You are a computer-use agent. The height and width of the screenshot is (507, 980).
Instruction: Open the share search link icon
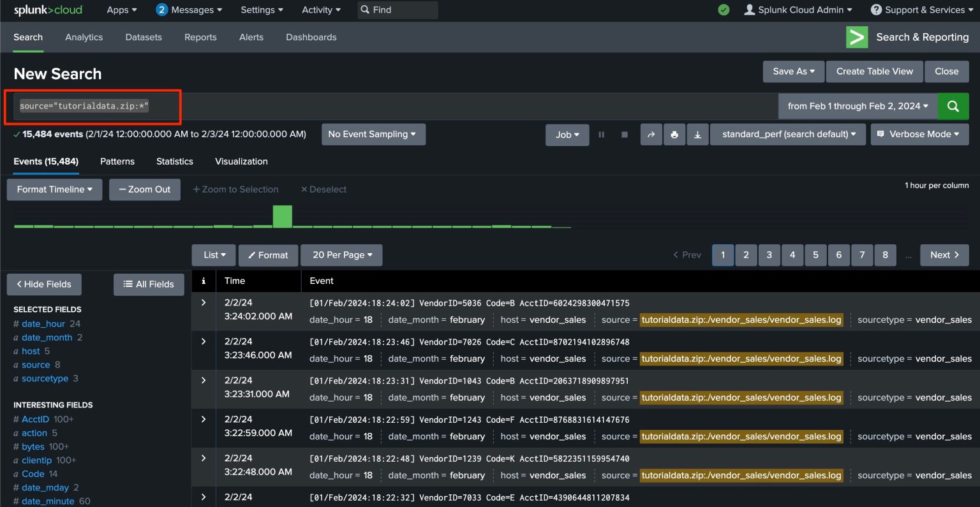[651, 134]
